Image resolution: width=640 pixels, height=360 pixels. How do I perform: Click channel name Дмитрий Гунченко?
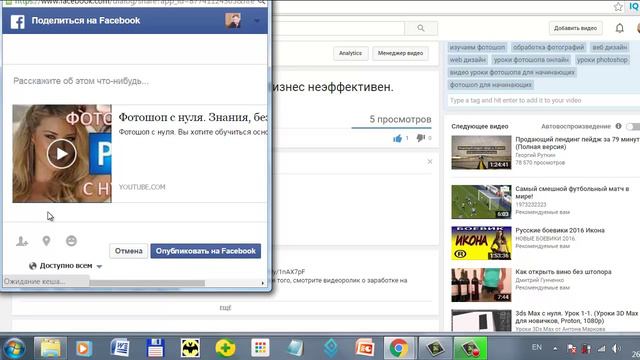tap(539, 280)
